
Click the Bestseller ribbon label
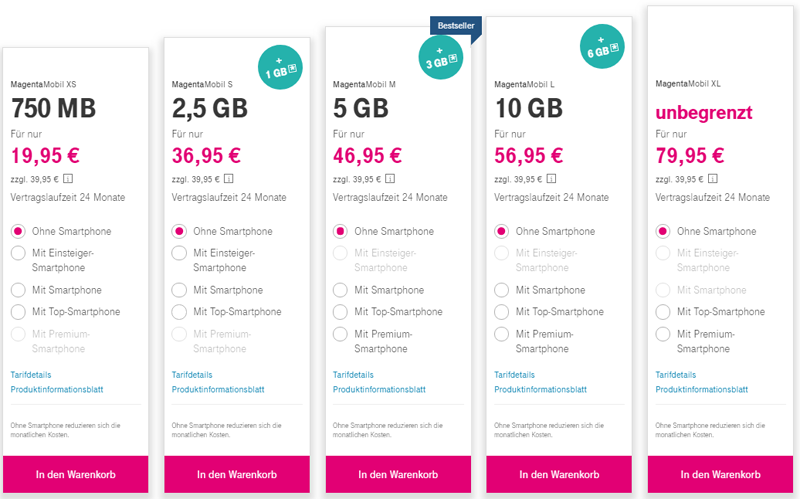click(456, 26)
